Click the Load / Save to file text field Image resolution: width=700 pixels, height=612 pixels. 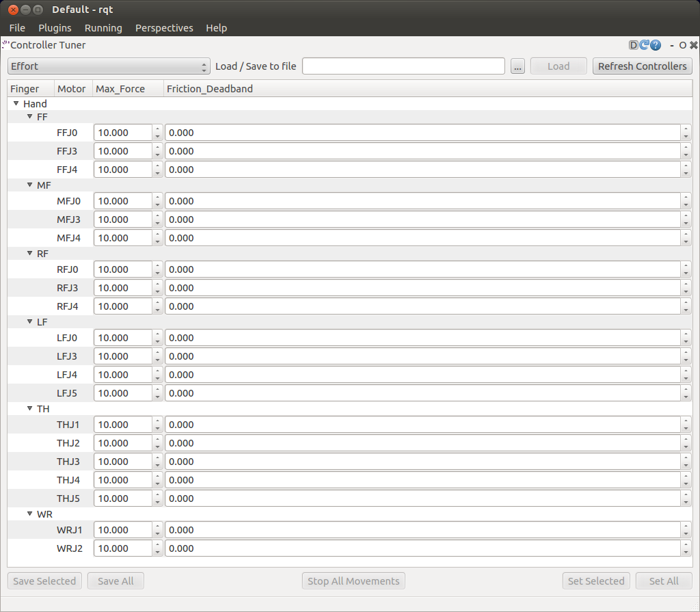[x=403, y=66]
